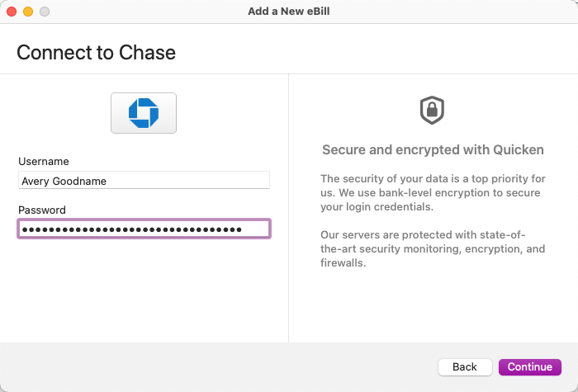Click the paragraph about protected servers

click(432, 249)
